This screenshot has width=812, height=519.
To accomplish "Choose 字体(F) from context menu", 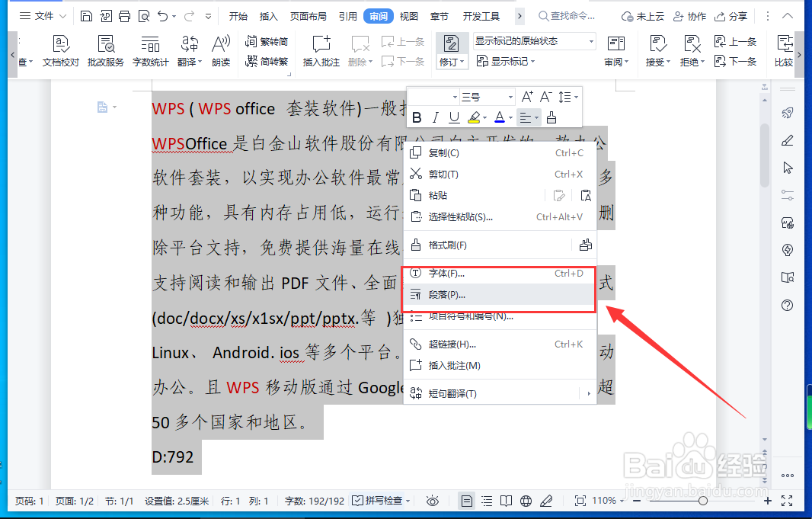I will pyautogui.click(x=500, y=274).
